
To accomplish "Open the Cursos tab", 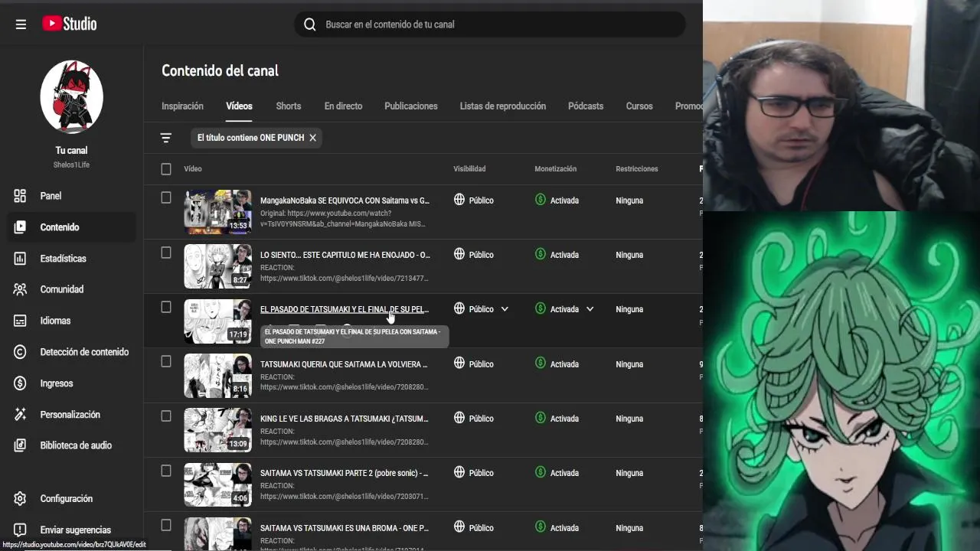I will pyautogui.click(x=639, y=106).
